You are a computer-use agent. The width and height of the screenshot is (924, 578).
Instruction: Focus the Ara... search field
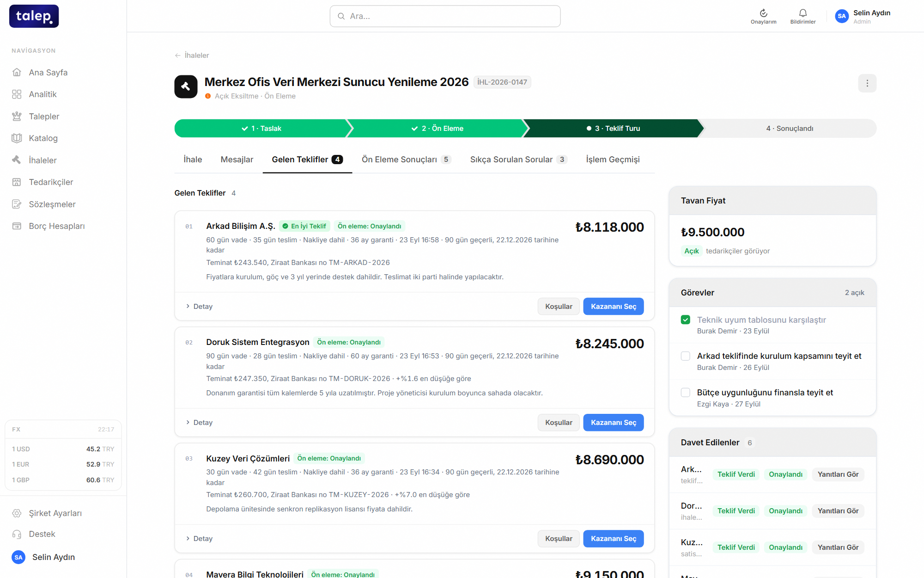[x=445, y=16]
